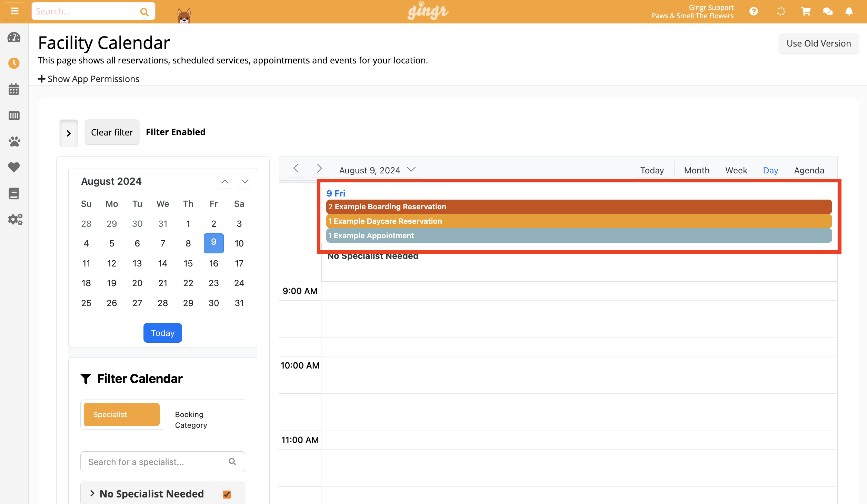The width and height of the screenshot is (867, 504).
Task: Select the paw print sidebar icon
Action: pos(14,141)
